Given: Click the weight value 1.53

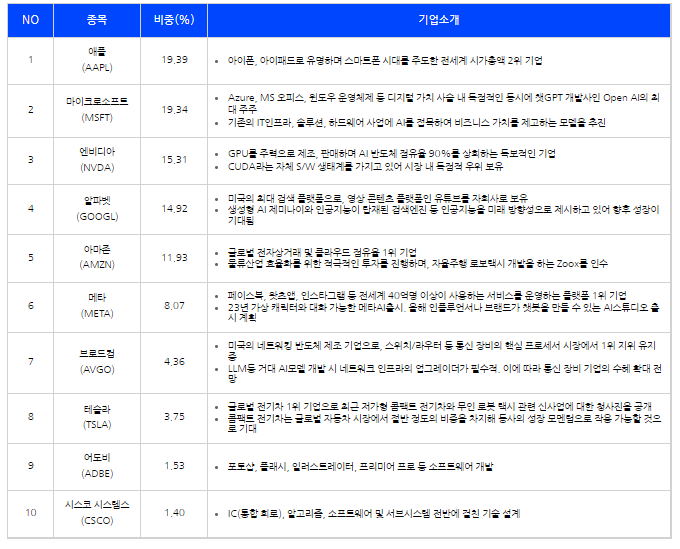Looking at the screenshot, I should [x=174, y=466].
